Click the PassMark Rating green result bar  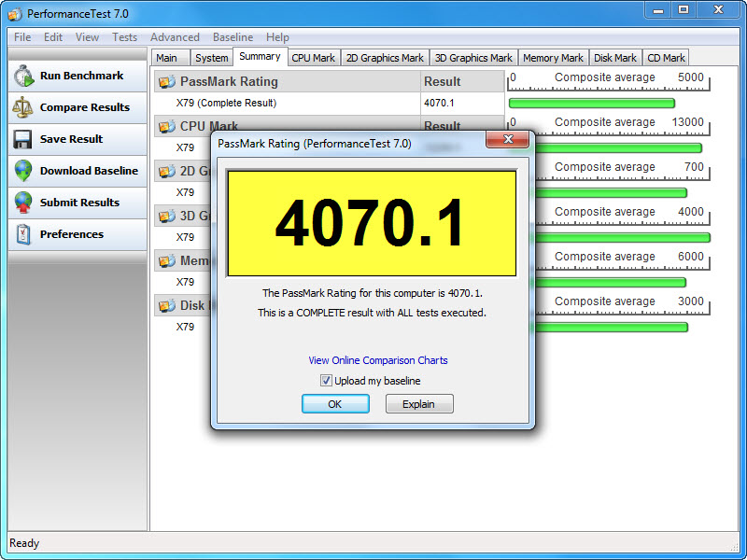coord(592,103)
